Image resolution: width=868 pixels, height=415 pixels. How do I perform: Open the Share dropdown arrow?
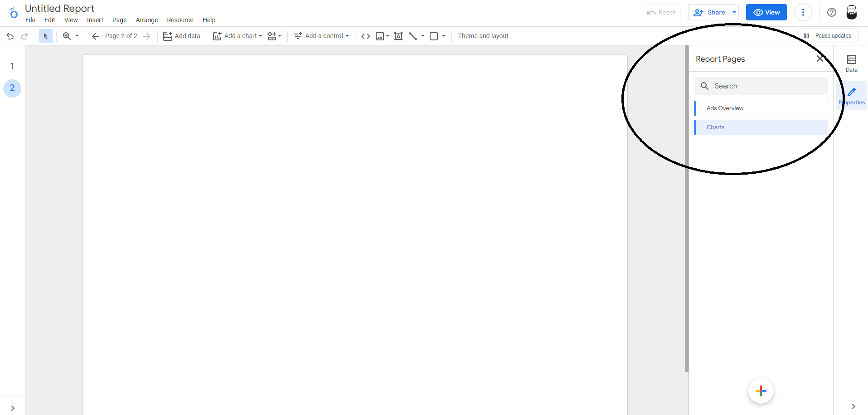tap(734, 12)
